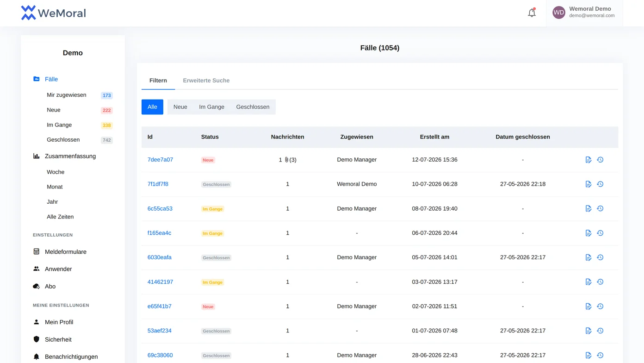Switch to Erweiterte Suche tab
Viewport: 644px width, 363px height.
pyautogui.click(x=206, y=81)
